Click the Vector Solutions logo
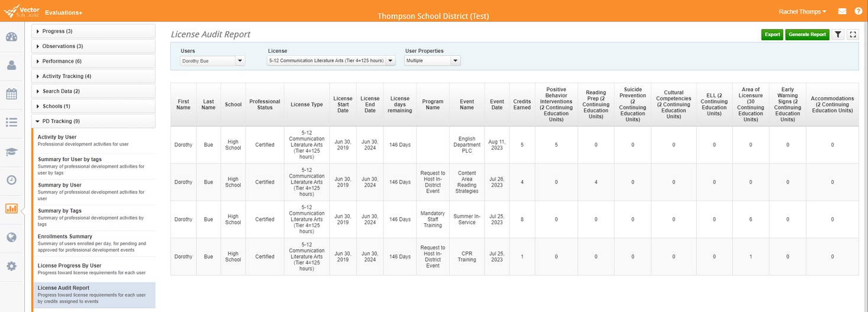868x312 pixels. click(22, 11)
